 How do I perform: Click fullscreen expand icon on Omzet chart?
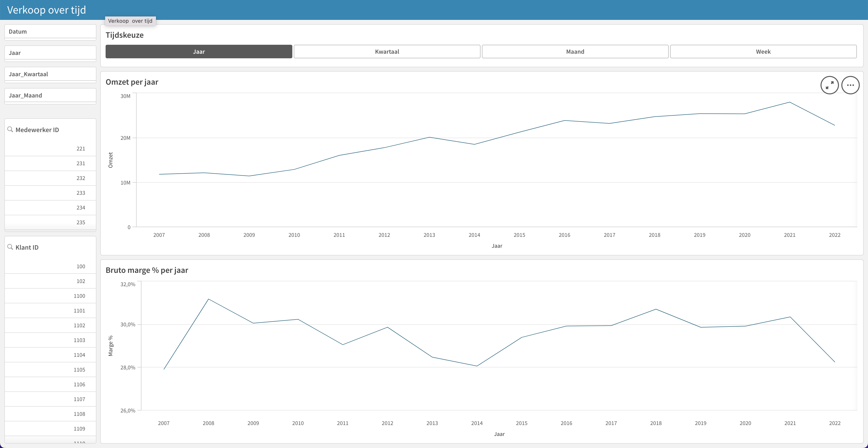tap(829, 85)
